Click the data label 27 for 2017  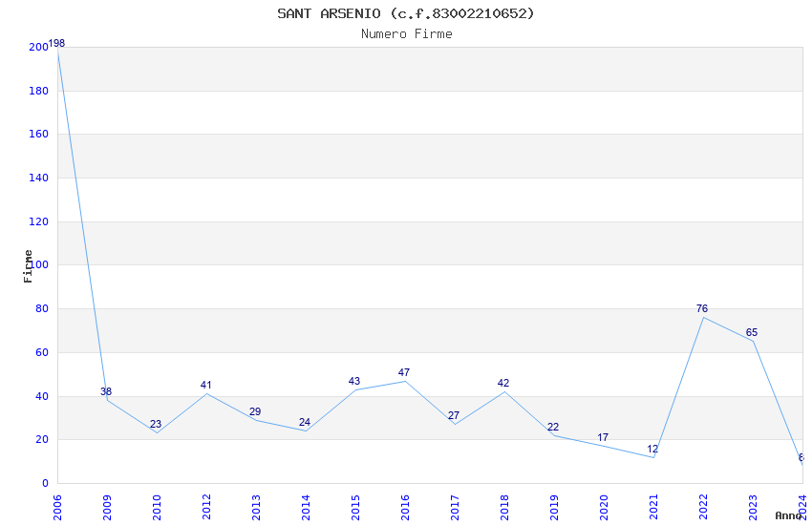454,416
